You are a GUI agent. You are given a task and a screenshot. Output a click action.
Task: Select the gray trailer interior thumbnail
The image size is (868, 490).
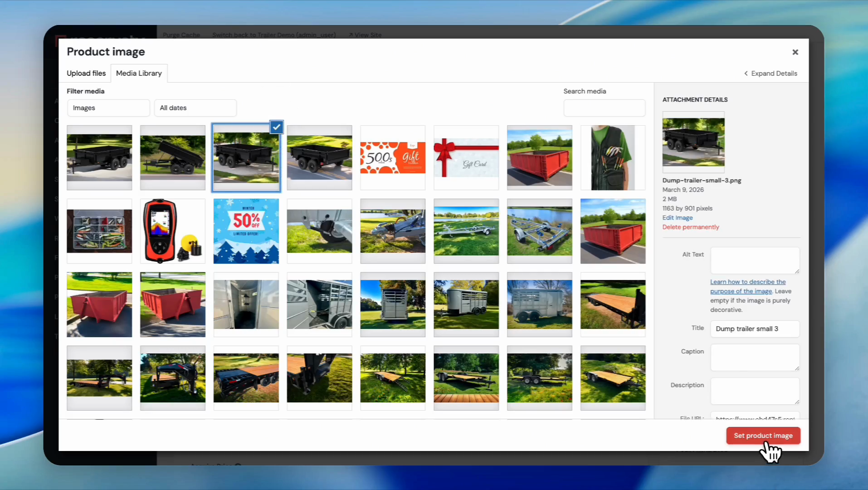tap(246, 305)
